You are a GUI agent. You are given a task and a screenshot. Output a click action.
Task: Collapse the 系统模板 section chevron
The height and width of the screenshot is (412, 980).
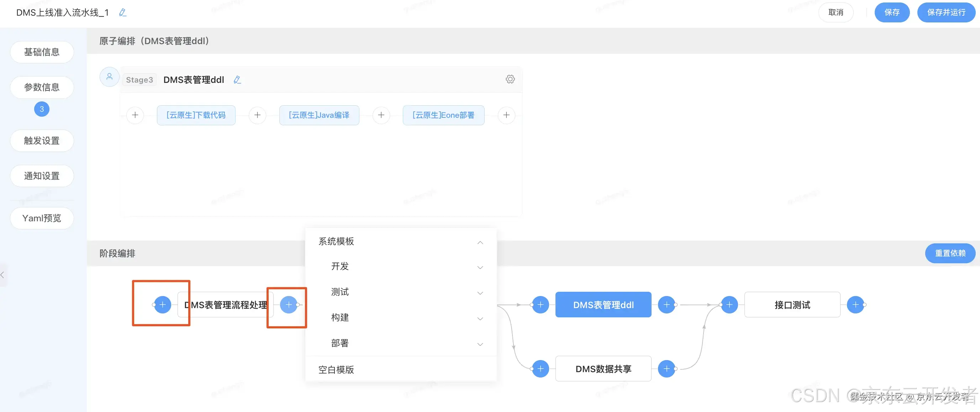pos(480,242)
